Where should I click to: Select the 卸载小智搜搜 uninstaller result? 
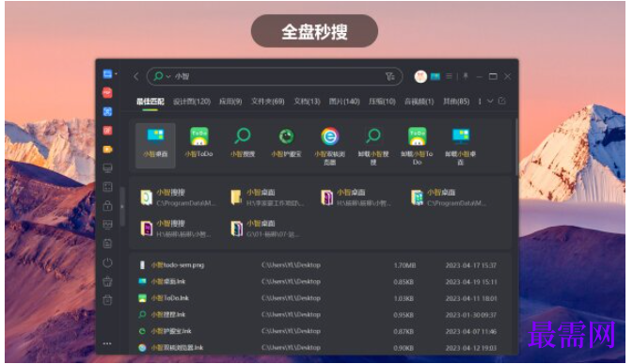[373, 146]
